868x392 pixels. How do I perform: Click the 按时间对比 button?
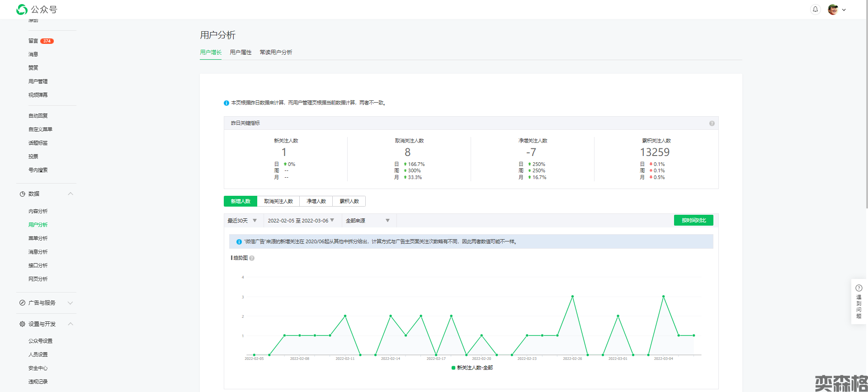pos(693,220)
